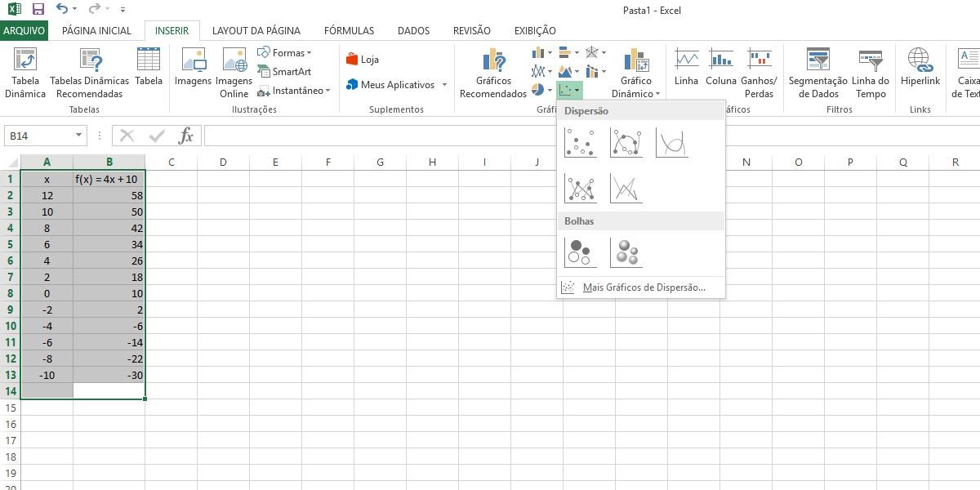Click the Loja store button
Viewport: 980px width, 490px height.
click(x=362, y=60)
